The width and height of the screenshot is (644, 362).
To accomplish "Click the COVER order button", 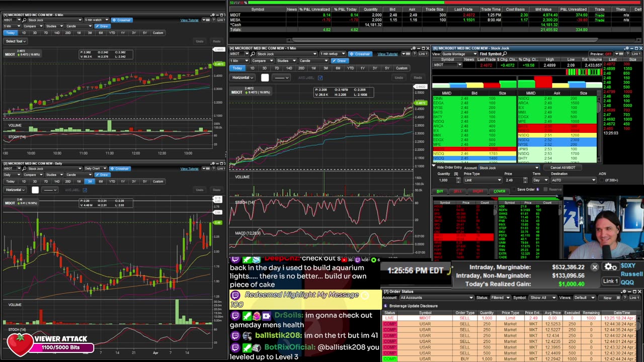I will tap(499, 192).
